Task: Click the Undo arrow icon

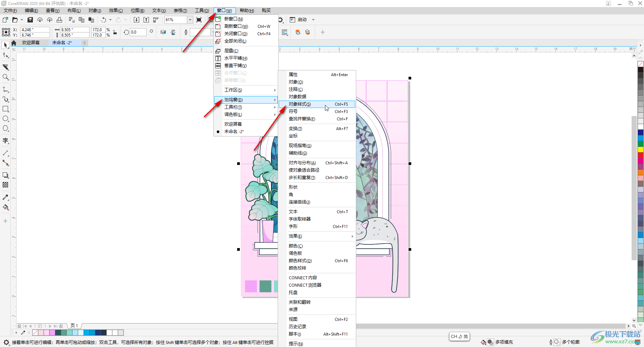Action: tap(104, 20)
